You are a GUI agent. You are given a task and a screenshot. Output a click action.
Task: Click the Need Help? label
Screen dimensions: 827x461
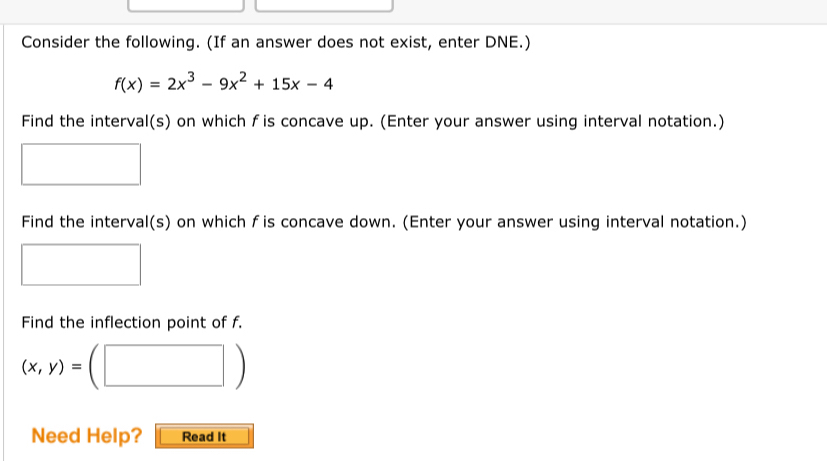pos(87,436)
